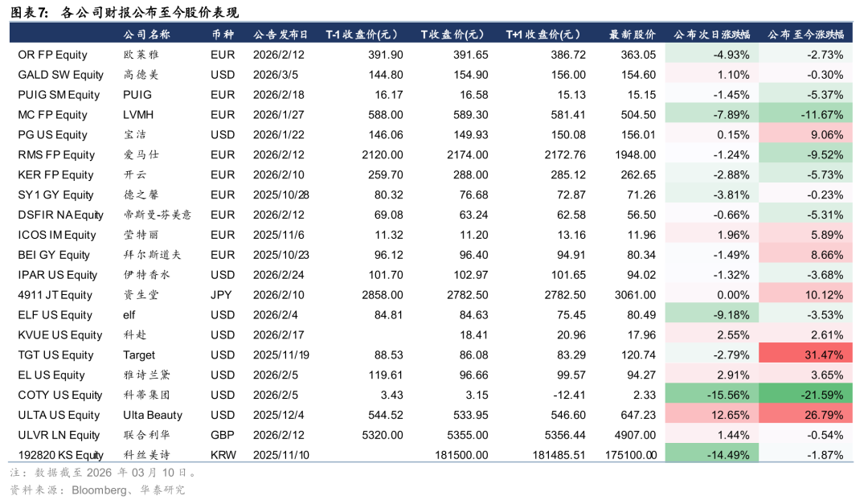Click the source line with 'Bloomberg'
Image resolution: width=868 pixels, height=500 pixels.
97,490
